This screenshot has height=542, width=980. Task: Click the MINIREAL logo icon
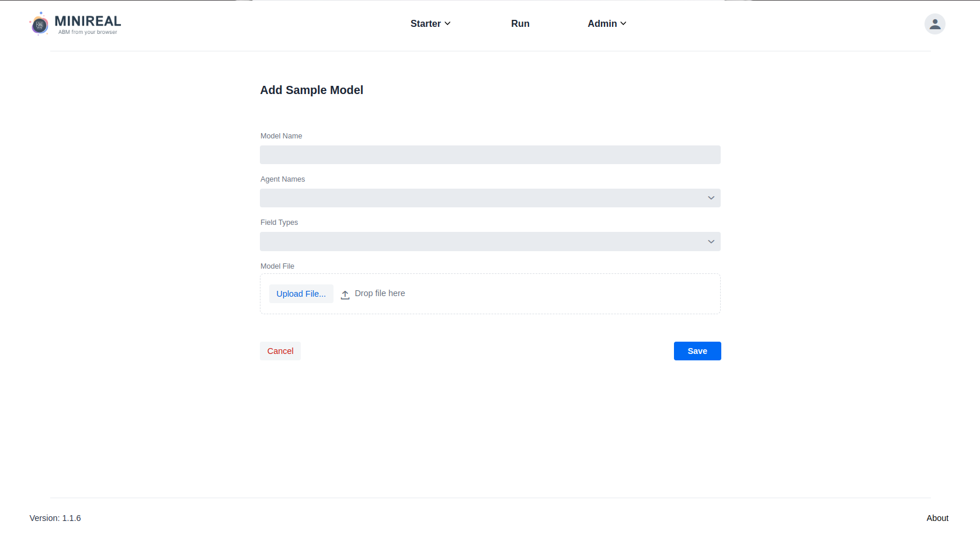(x=40, y=24)
